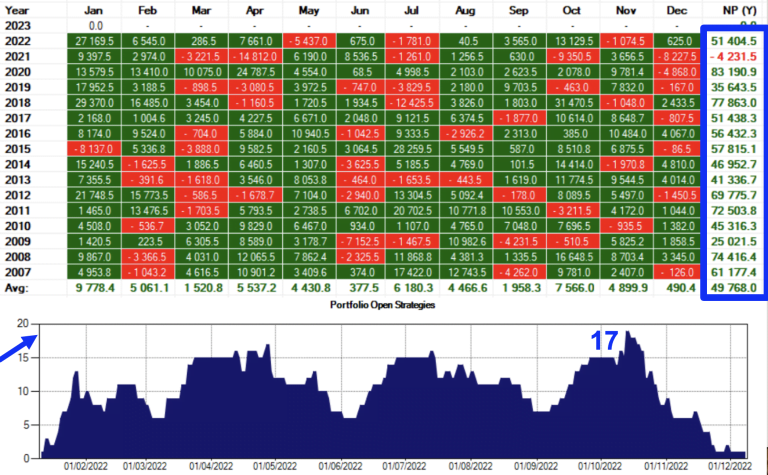This screenshot has width=768, height=475.
Task: Click the blue 17 annotation on the chart
Action: pos(603,341)
